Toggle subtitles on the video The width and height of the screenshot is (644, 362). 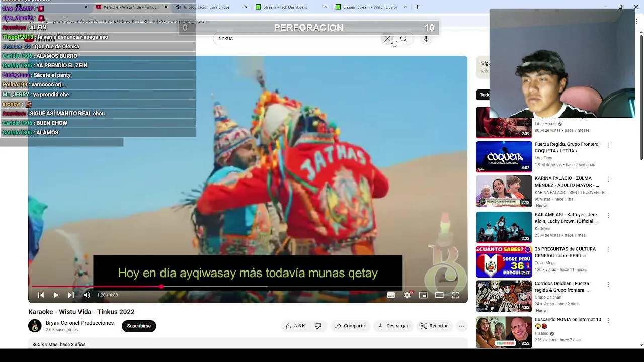[391, 295]
